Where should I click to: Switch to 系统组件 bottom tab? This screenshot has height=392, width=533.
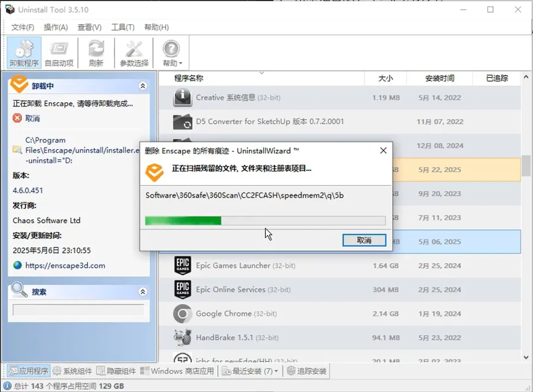tap(73, 371)
